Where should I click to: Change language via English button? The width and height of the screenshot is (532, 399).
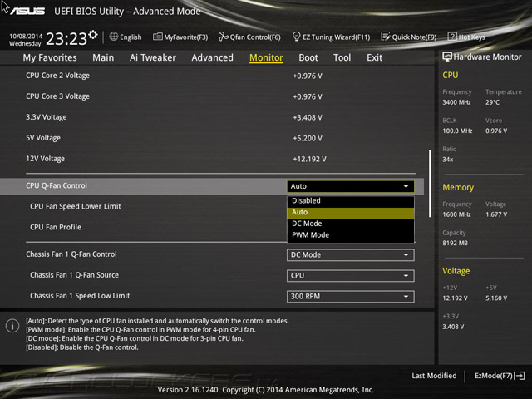click(x=131, y=37)
